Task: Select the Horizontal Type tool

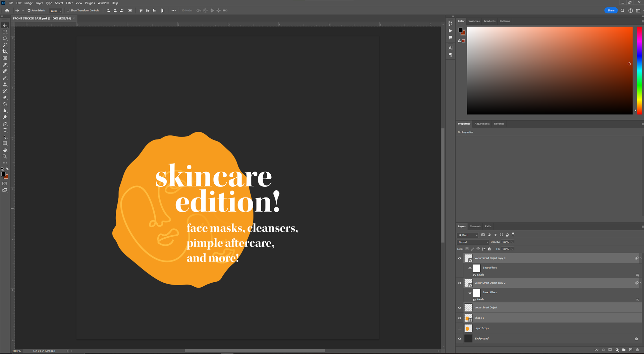Action: tap(5, 130)
